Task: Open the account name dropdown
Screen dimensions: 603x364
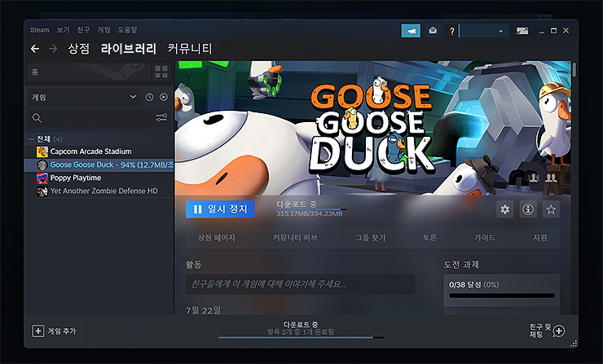Action: (x=484, y=31)
